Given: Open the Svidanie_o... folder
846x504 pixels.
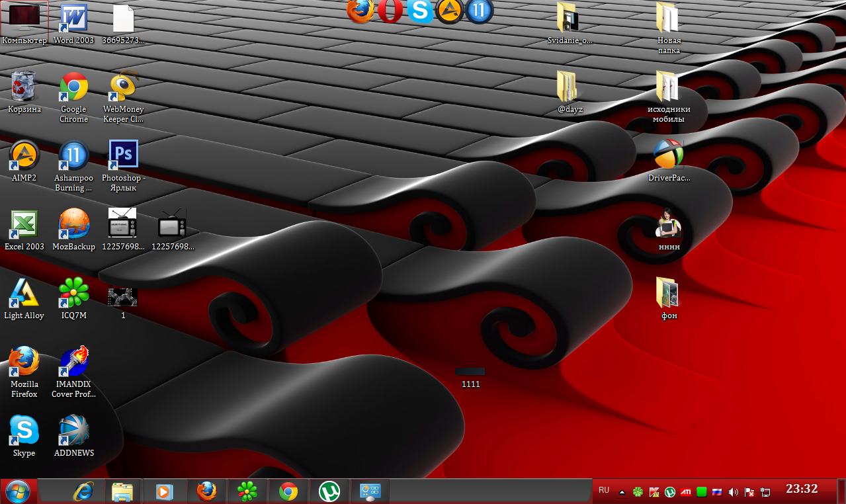Looking at the screenshot, I should [x=570, y=23].
